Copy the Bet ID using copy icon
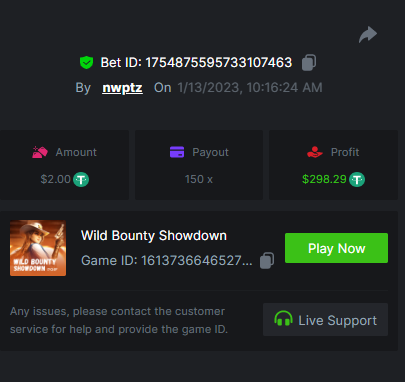 pyautogui.click(x=309, y=62)
